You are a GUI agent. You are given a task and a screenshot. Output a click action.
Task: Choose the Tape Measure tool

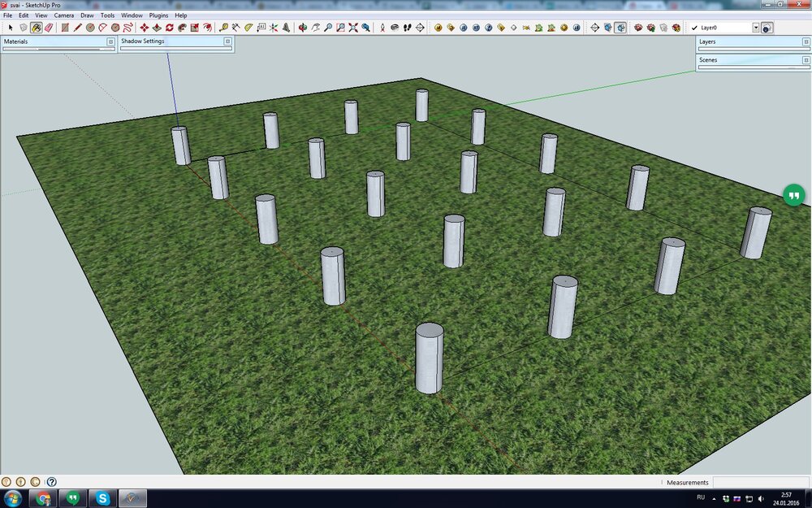click(x=223, y=28)
